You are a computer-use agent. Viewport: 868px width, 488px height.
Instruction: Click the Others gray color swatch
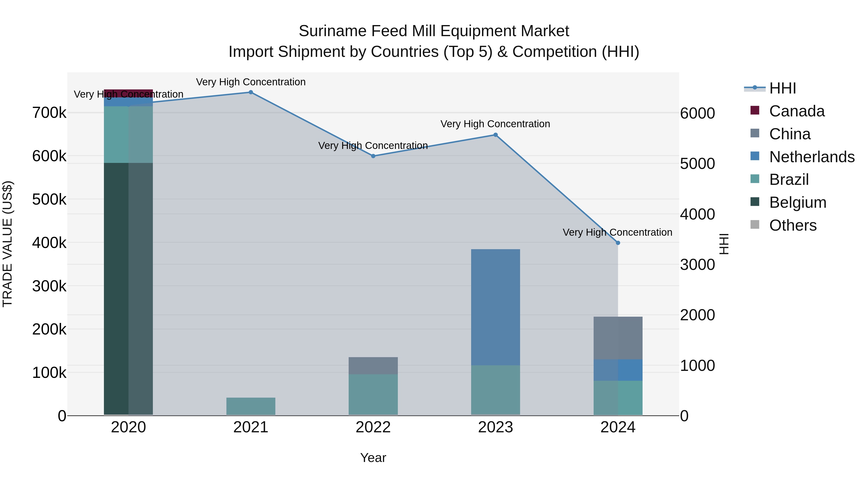755,225
